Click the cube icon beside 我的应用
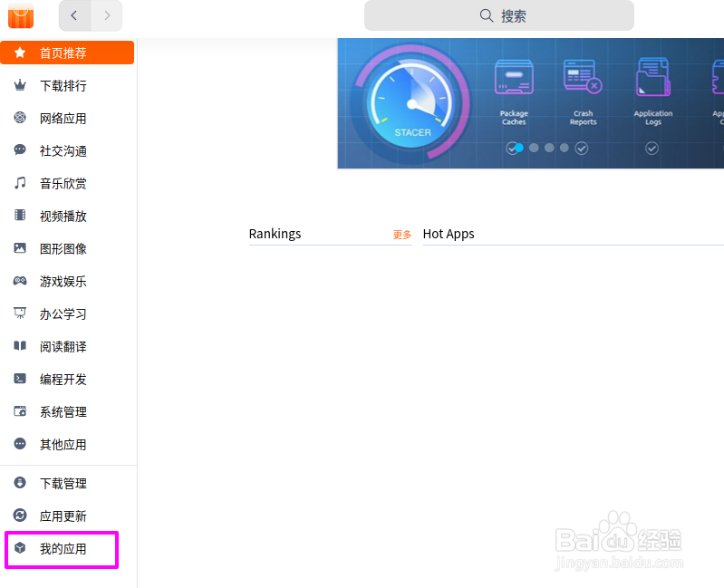 (20, 548)
